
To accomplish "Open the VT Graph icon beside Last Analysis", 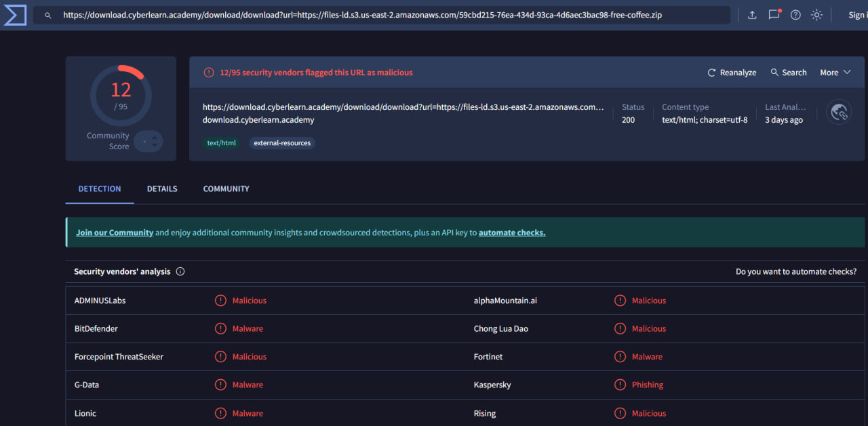I will [839, 112].
